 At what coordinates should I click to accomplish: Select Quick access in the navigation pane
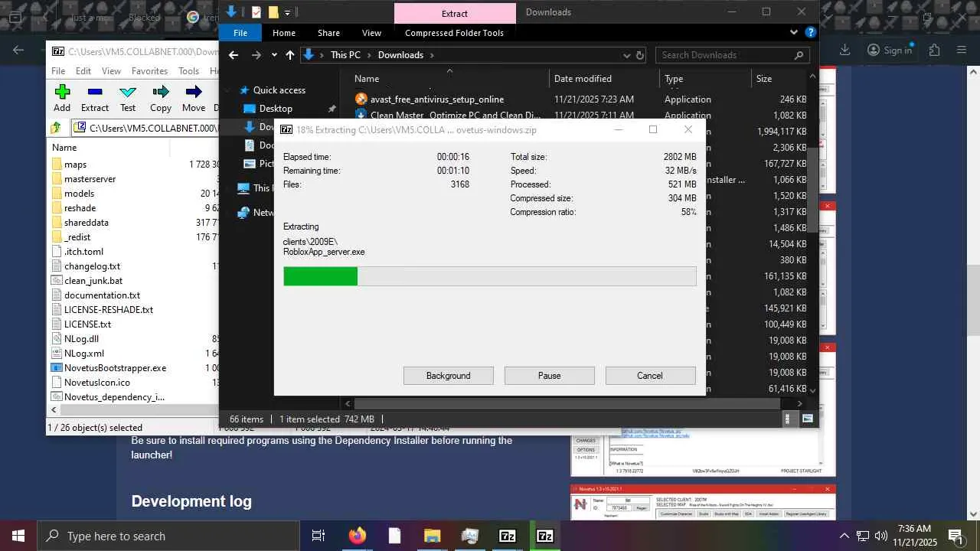(x=279, y=90)
